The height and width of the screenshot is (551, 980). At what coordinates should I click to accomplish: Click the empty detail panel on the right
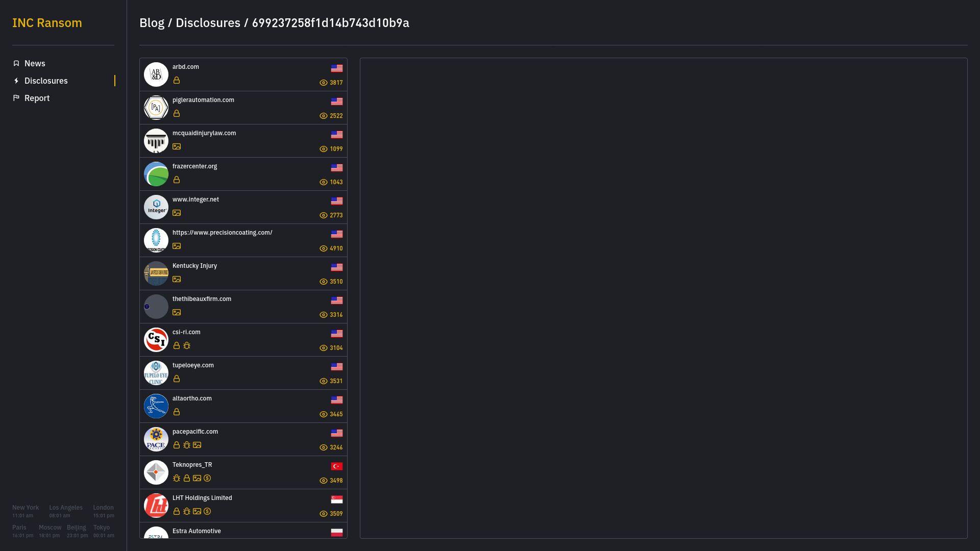[664, 298]
